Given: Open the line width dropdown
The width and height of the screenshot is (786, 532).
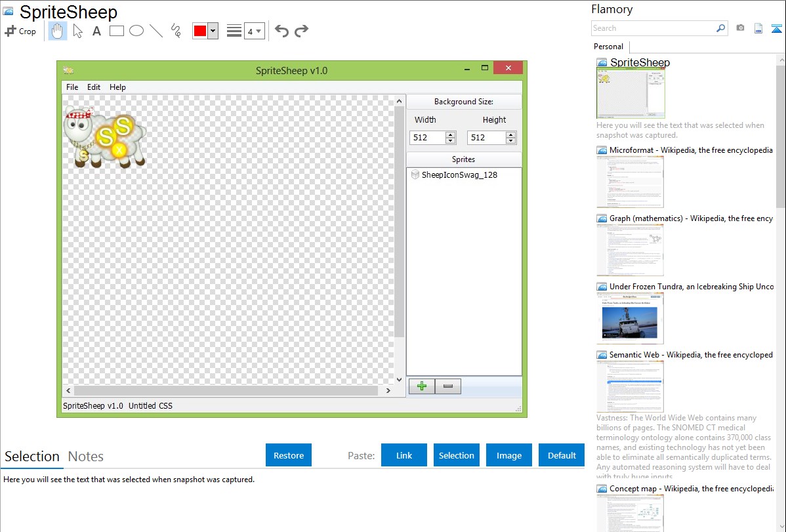Looking at the screenshot, I should point(254,31).
